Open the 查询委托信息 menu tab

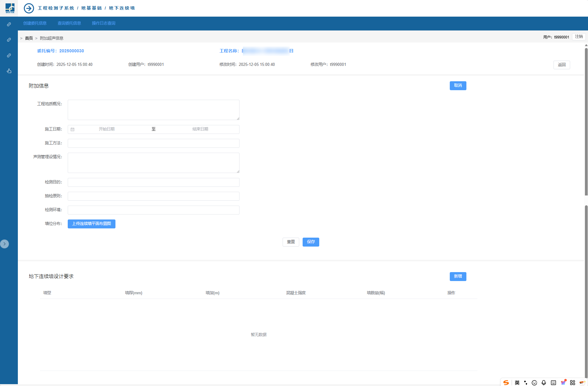[69, 23]
